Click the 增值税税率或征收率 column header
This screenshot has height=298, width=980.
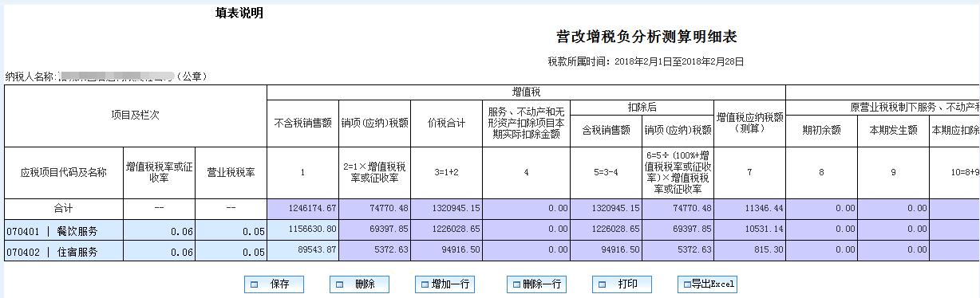coord(159,172)
